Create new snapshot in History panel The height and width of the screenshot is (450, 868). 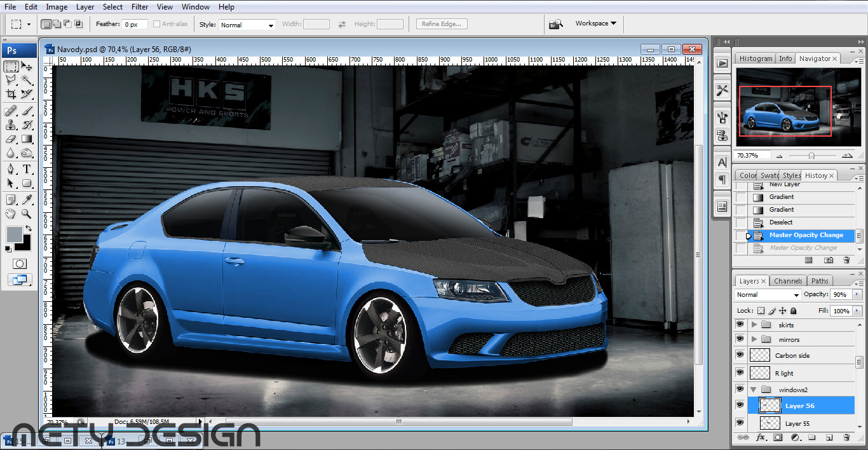tap(829, 260)
